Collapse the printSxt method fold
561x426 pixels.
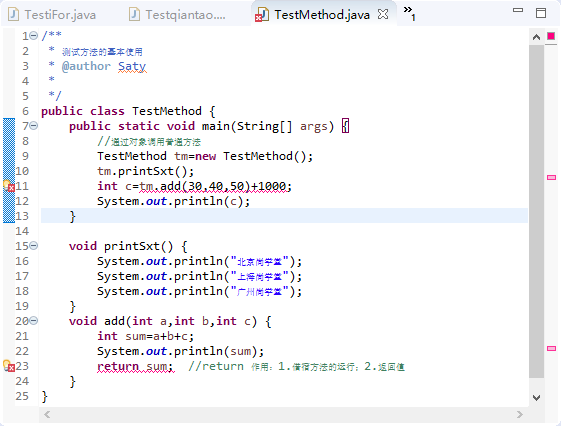click(x=34, y=245)
